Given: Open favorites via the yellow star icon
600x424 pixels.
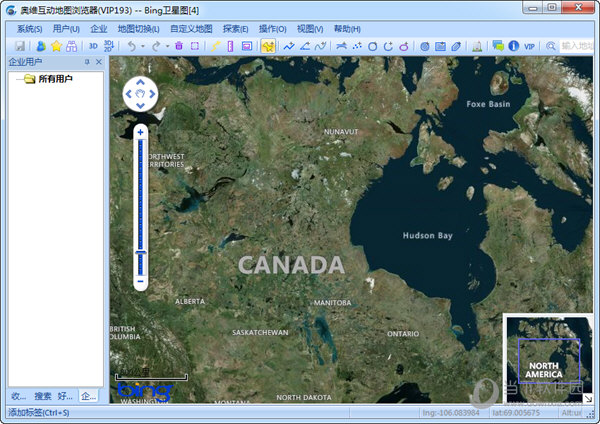Looking at the screenshot, I should coord(56,46).
